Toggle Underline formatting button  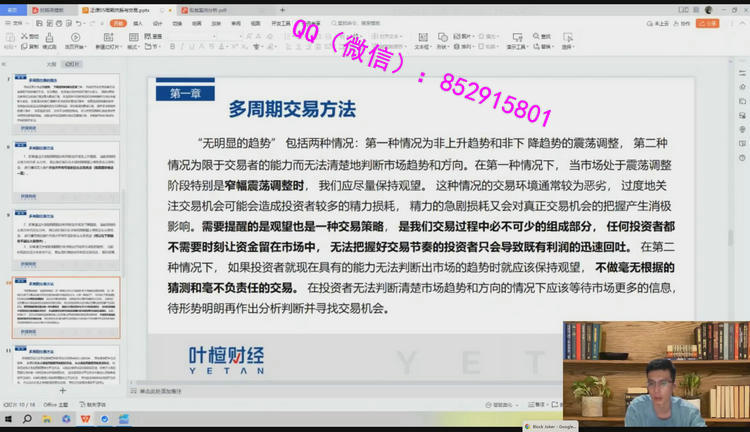click(x=192, y=47)
